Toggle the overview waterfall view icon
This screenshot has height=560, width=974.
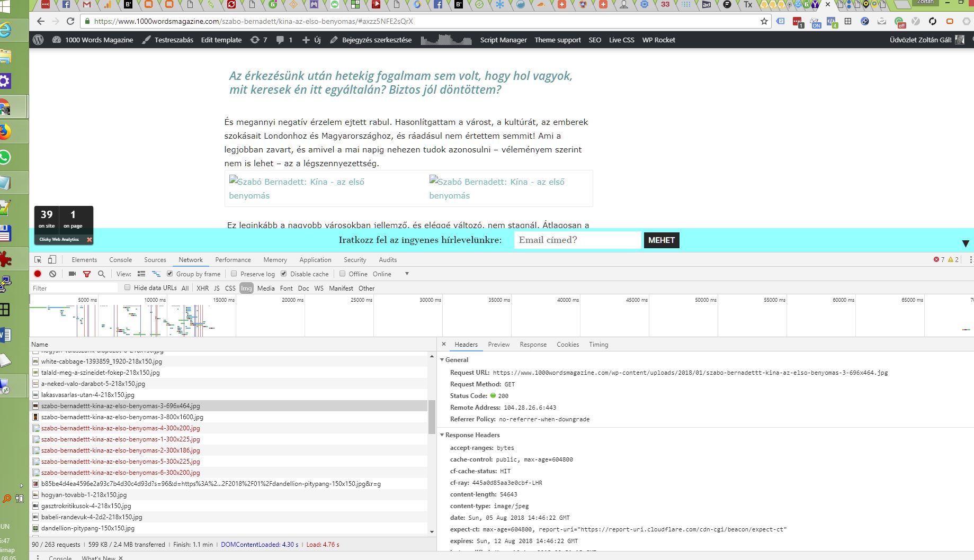(x=156, y=274)
